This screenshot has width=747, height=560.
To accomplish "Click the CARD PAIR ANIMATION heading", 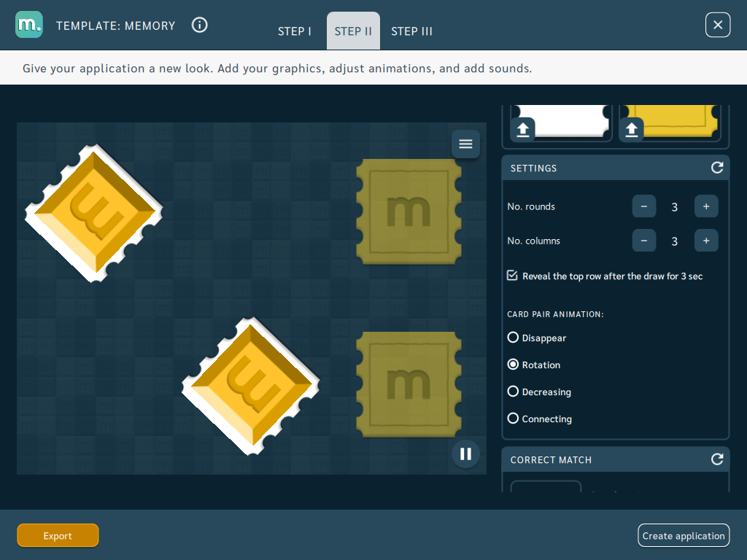I will coord(555,314).
